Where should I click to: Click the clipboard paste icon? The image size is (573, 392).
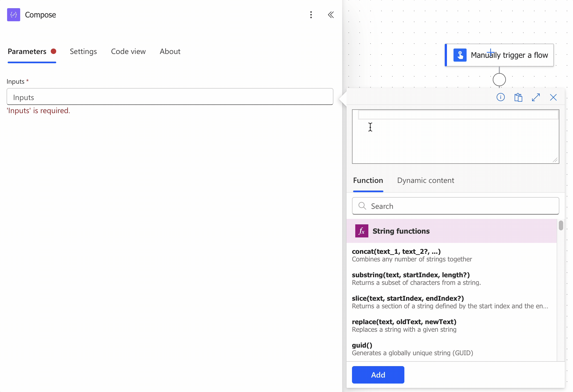[518, 97]
